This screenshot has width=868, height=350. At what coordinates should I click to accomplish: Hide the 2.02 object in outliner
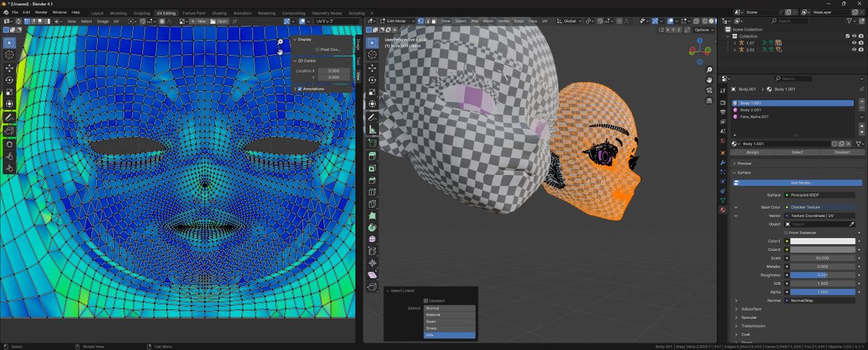coord(854,50)
